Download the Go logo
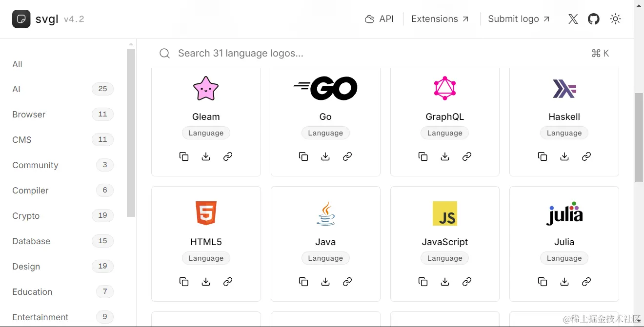This screenshot has height=327, width=644. (x=325, y=156)
